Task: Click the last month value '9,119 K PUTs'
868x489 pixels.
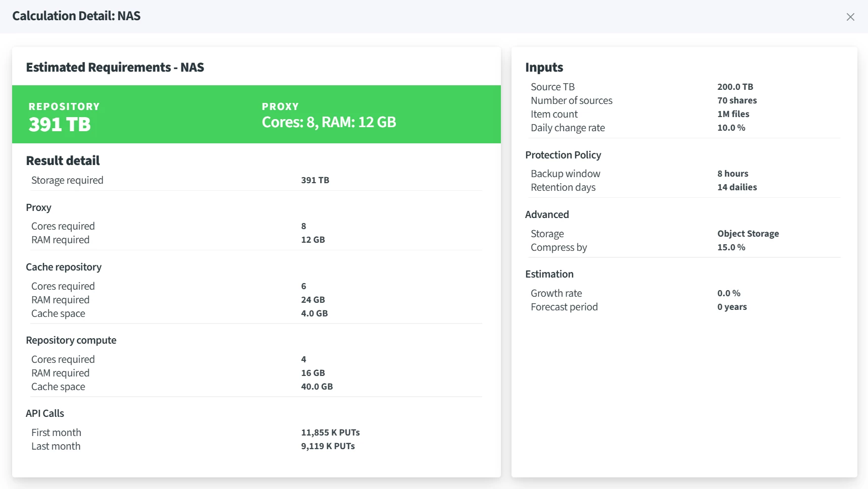Action: pyautogui.click(x=328, y=446)
